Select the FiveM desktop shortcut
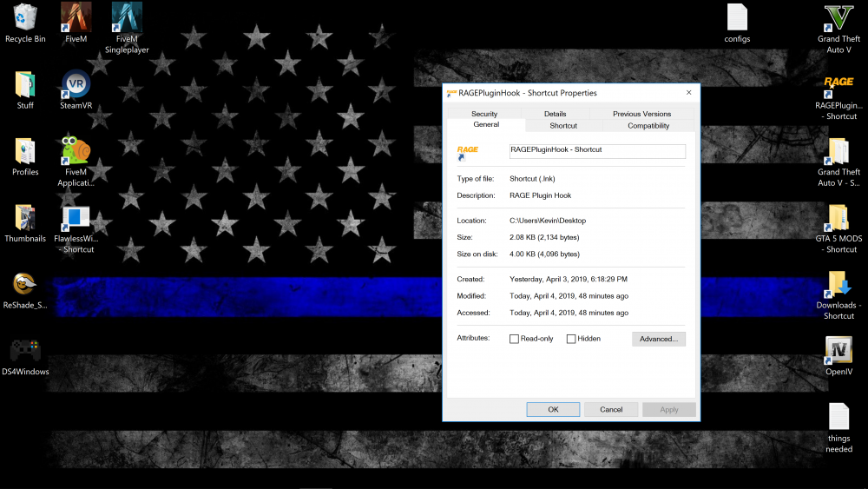Viewport: 868px width, 489px height. point(76,17)
